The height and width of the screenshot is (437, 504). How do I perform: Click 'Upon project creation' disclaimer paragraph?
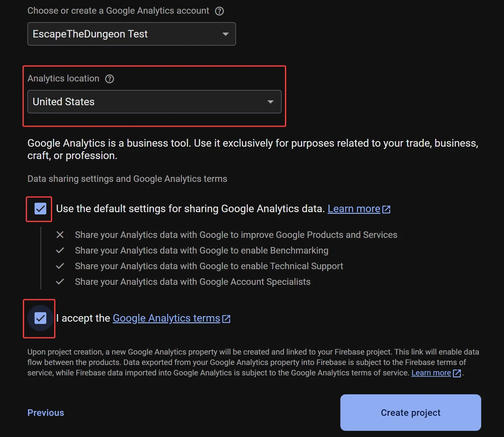(x=253, y=362)
